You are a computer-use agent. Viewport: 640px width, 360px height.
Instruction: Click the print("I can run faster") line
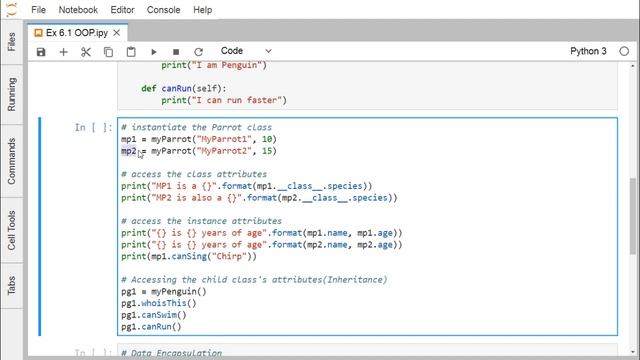pos(224,100)
